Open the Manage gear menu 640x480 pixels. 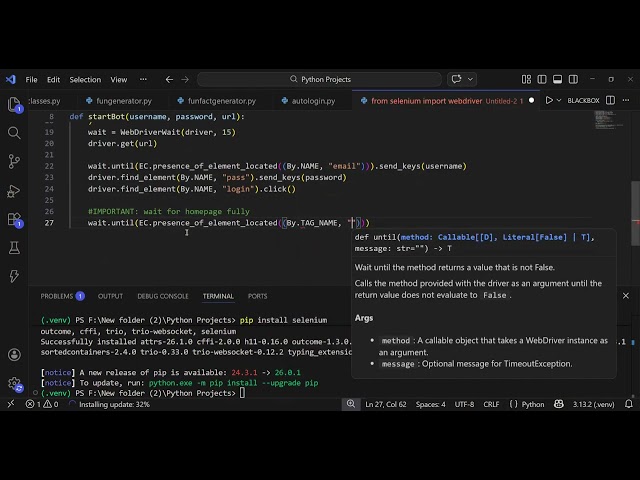point(14,383)
